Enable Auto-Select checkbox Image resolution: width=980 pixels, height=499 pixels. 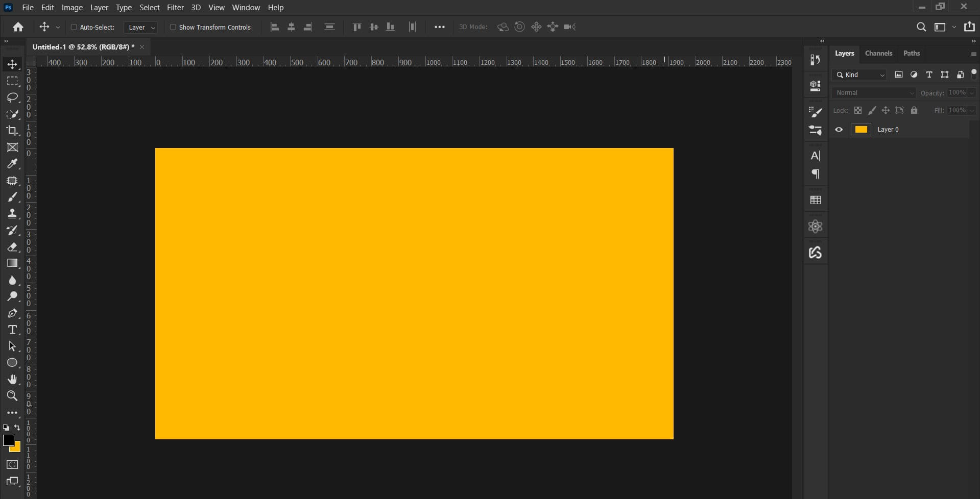(74, 27)
